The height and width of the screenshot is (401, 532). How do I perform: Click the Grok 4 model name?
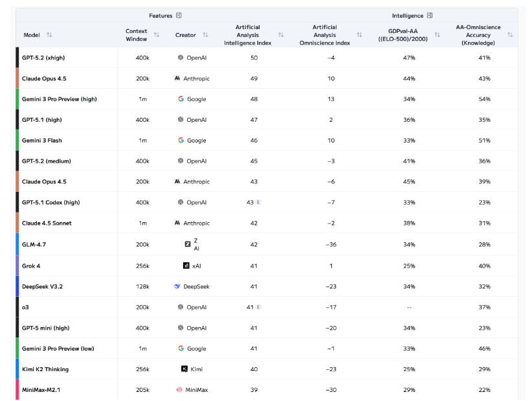point(31,266)
